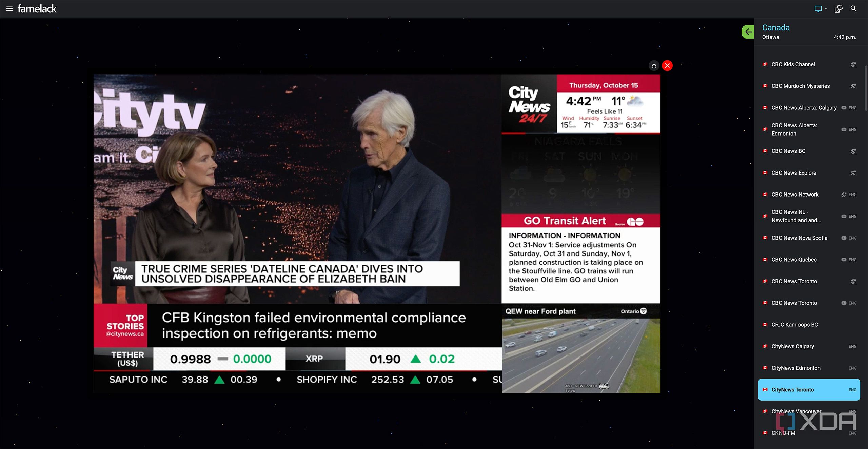Click the highlighted CityNews Toronto channel

[809, 390]
